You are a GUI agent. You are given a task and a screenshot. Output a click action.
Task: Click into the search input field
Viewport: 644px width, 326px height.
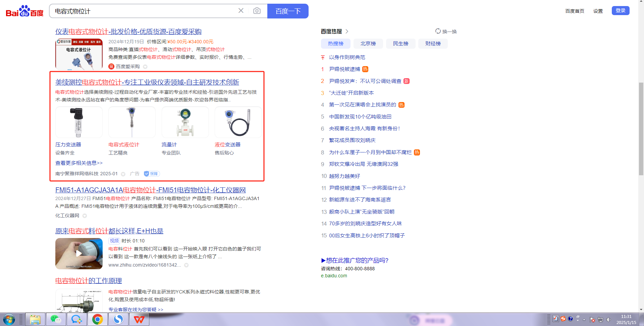pos(144,11)
